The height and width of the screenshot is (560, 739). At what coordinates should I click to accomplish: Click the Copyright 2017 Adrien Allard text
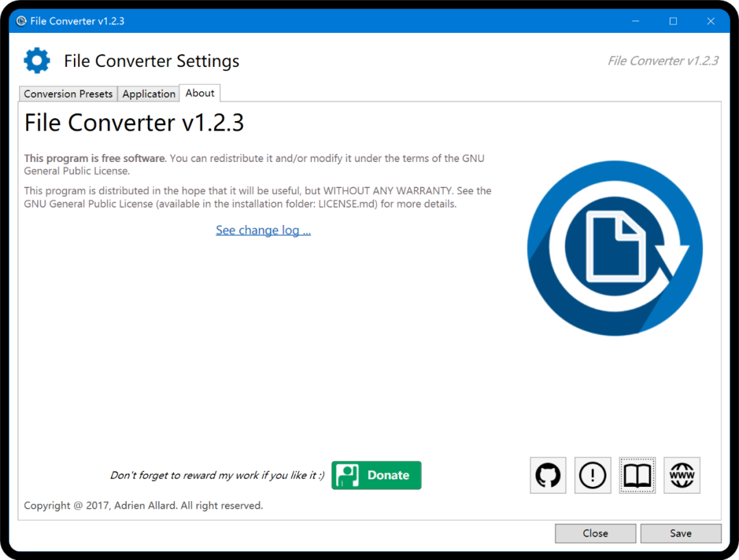(x=143, y=505)
